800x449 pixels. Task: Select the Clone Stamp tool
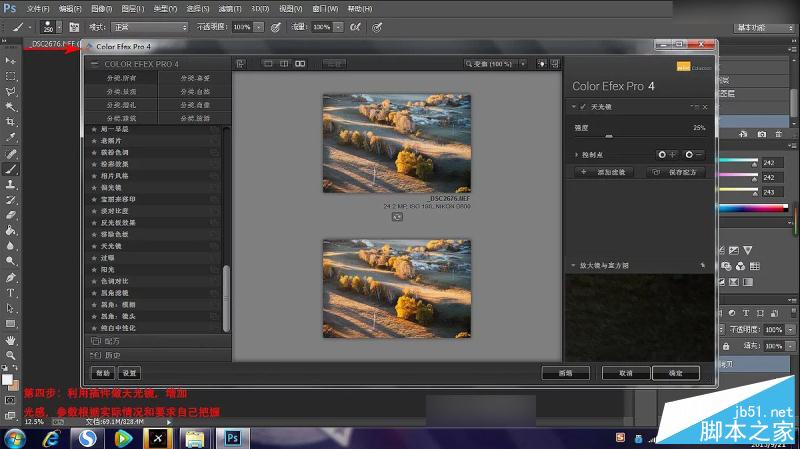pyautogui.click(x=10, y=185)
